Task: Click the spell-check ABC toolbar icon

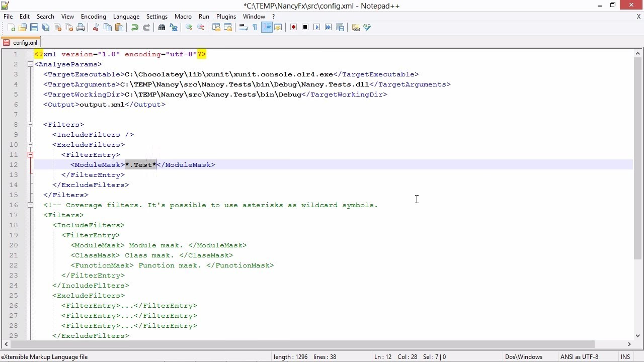Action: 367,28
